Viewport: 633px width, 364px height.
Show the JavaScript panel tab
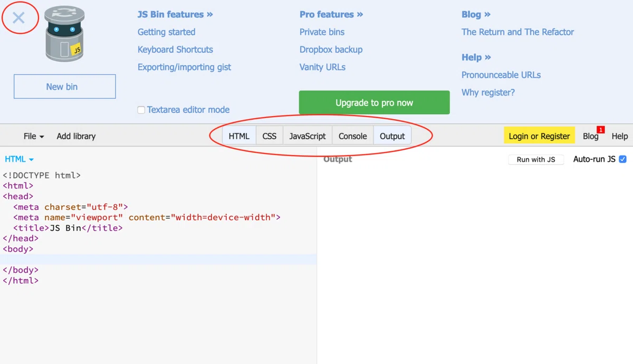pyautogui.click(x=308, y=136)
